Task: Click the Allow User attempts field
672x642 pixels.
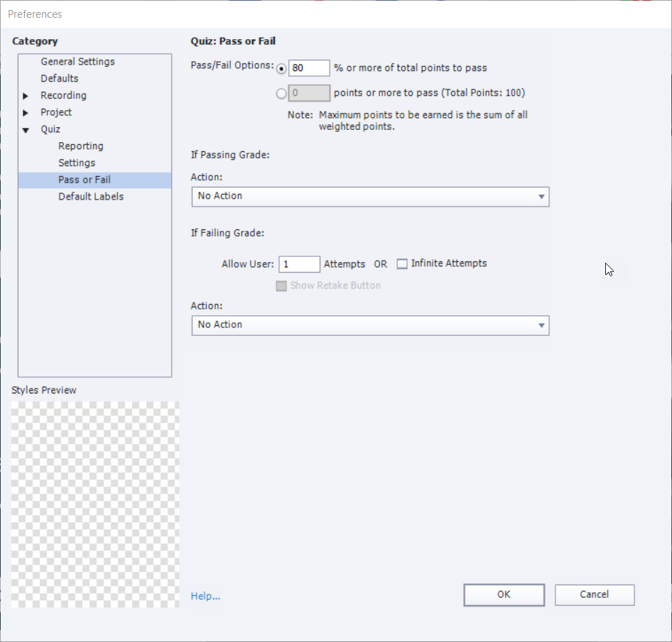Action: [x=299, y=264]
